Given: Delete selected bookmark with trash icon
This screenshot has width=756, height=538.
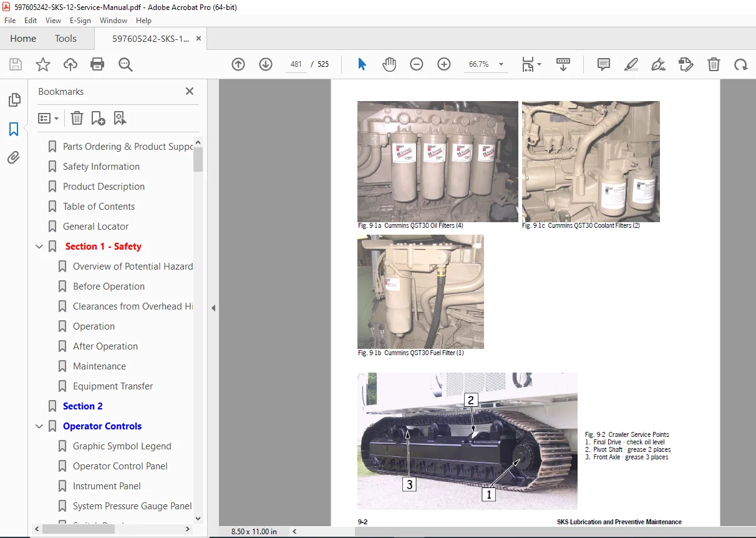Looking at the screenshot, I should click(x=77, y=118).
